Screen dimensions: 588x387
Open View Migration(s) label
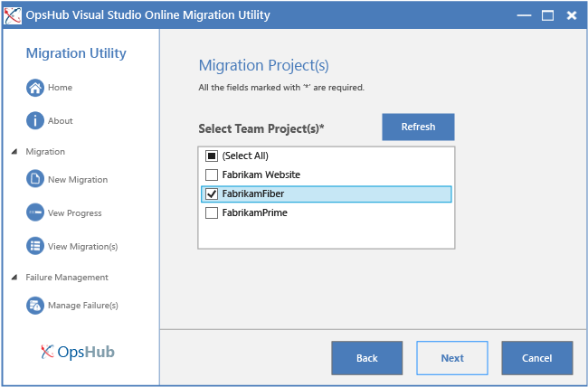[83, 246]
